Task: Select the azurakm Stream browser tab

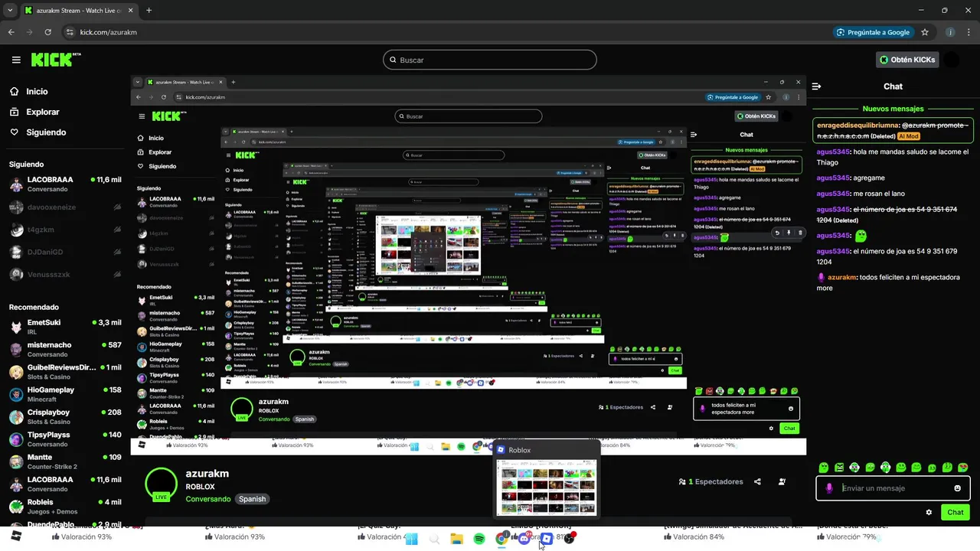Action: (x=79, y=11)
